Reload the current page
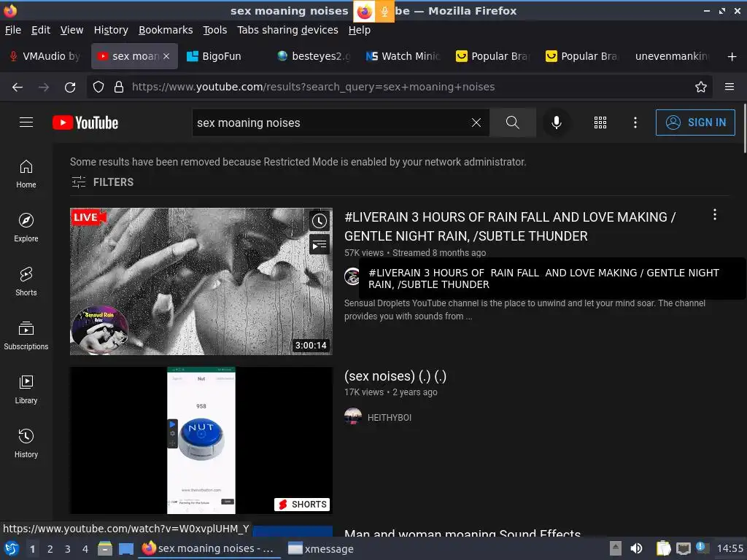The width and height of the screenshot is (747, 560). coord(70,87)
